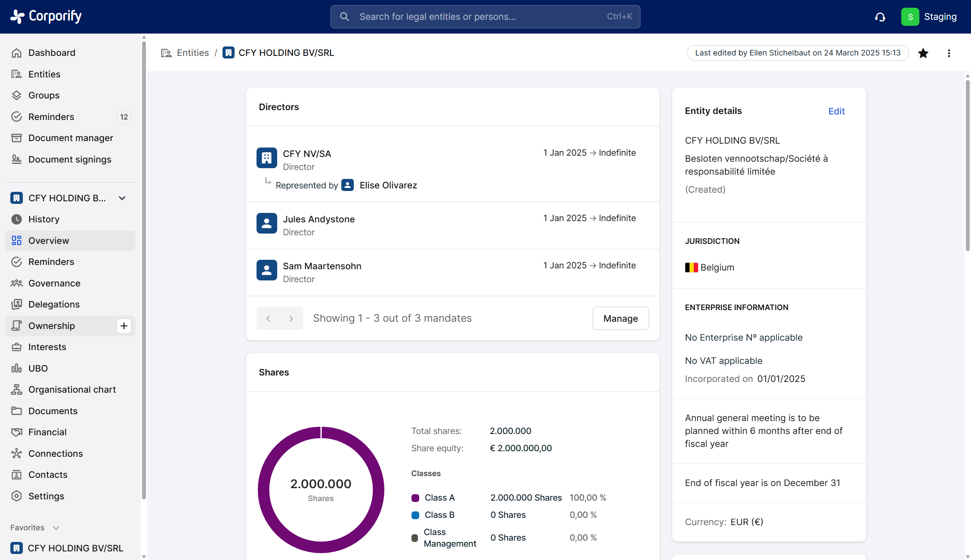Click the search entities input field
The width and height of the screenshot is (971, 560).
[x=485, y=17]
